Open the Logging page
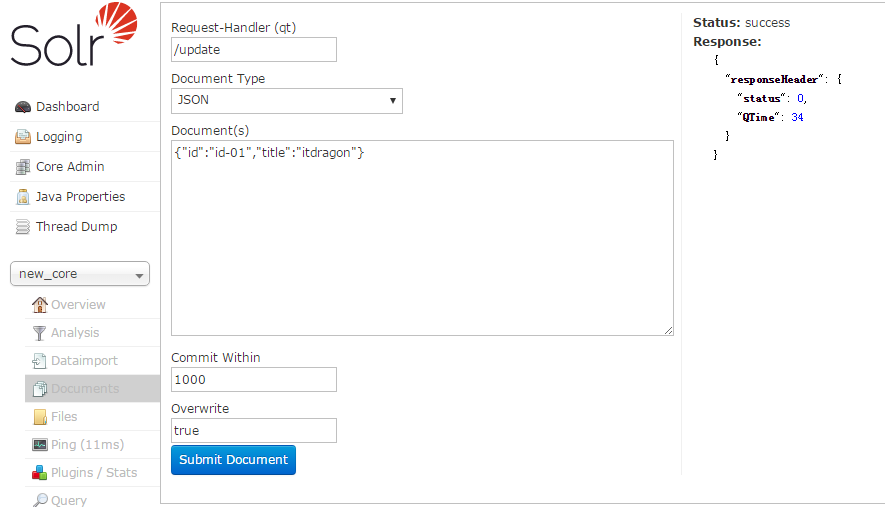The image size is (885, 507). tap(59, 137)
